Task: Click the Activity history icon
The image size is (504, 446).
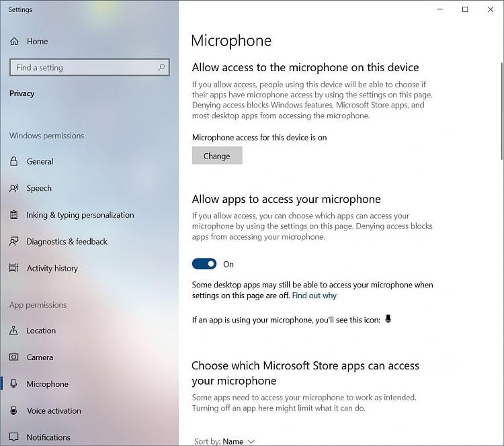Action: (14, 268)
